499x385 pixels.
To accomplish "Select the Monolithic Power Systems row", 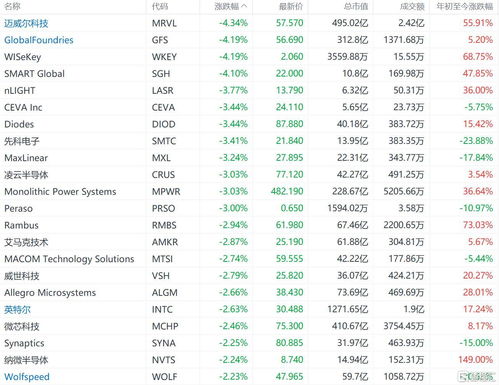I will pos(249,192).
